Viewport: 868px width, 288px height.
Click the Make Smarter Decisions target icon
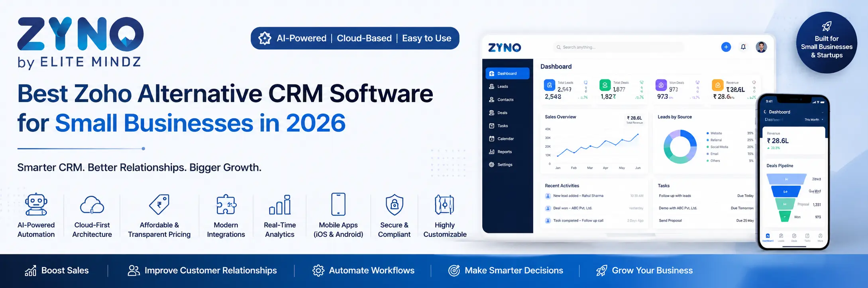click(x=454, y=270)
